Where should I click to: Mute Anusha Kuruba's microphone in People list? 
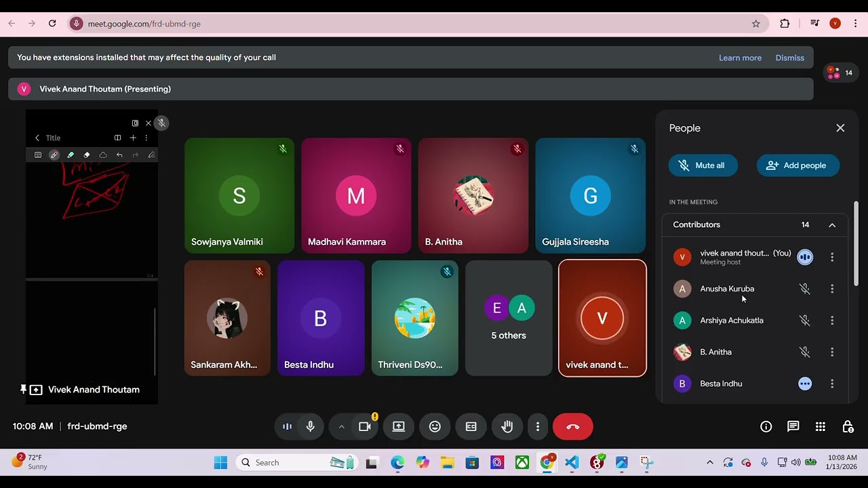pos(805,289)
